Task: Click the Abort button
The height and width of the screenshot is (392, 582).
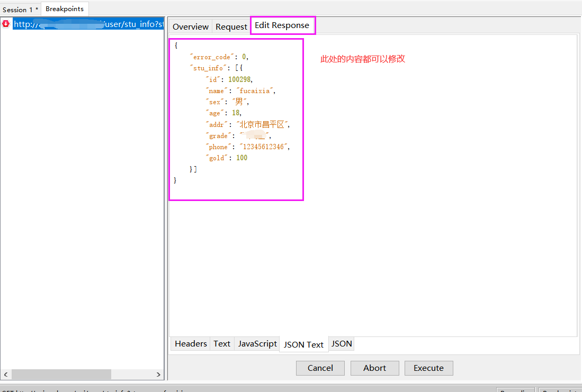Action: pos(374,368)
